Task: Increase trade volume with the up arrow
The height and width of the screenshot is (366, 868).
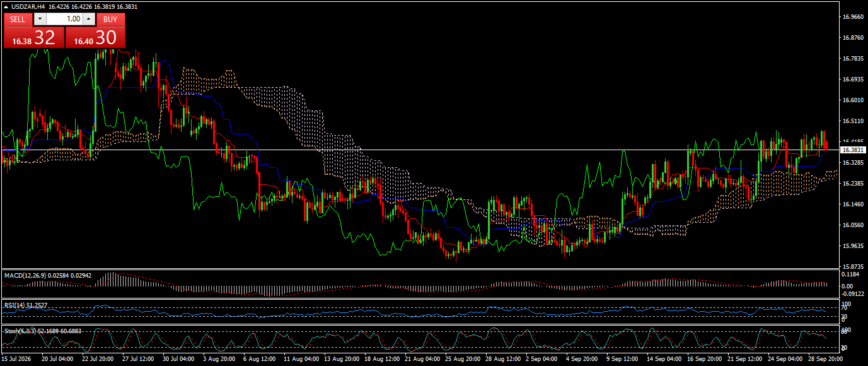Action: [x=89, y=20]
